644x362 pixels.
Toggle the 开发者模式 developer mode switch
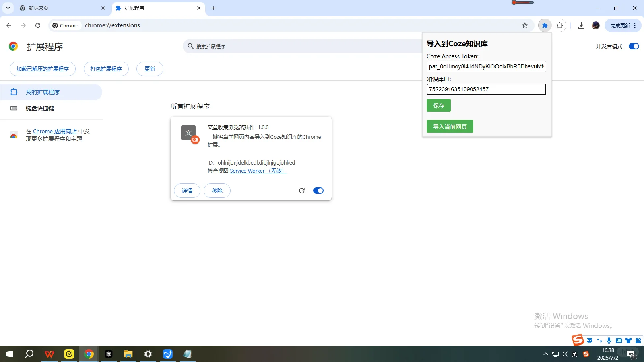634,46
